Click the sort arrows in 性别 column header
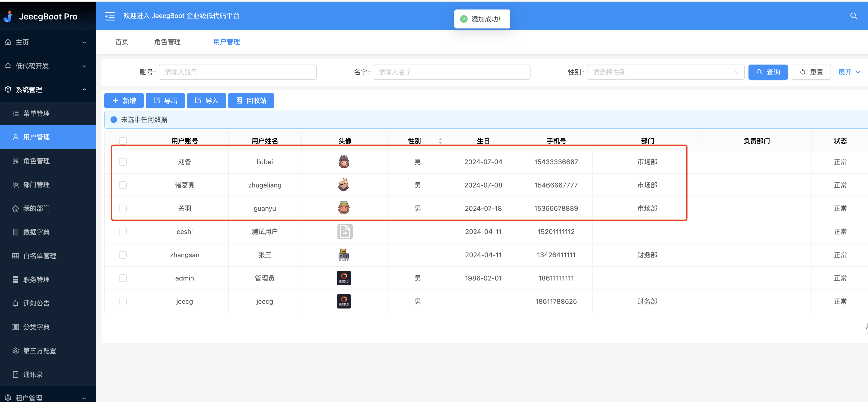This screenshot has height=402, width=868. pos(440,141)
